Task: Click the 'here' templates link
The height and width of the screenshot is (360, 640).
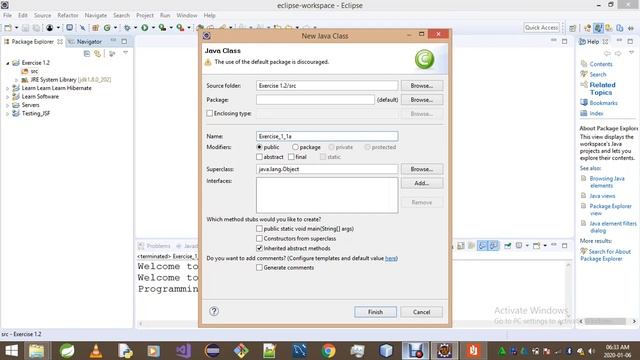Action: [391, 258]
